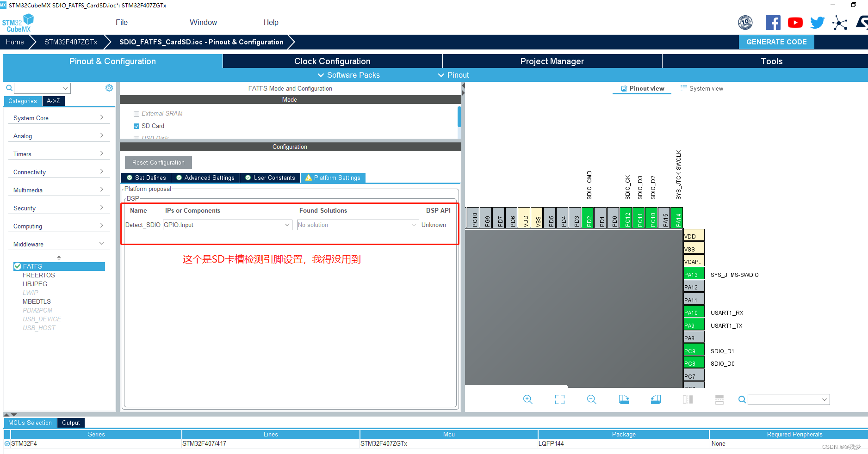Go to Home breadcrumb
This screenshot has width=868, height=454.
tap(15, 42)
